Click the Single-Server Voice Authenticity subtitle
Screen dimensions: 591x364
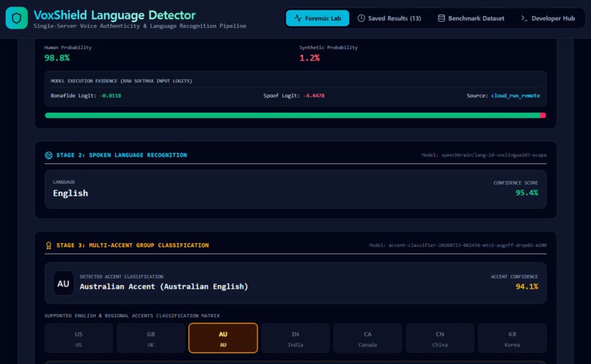[x=140, y=26]
